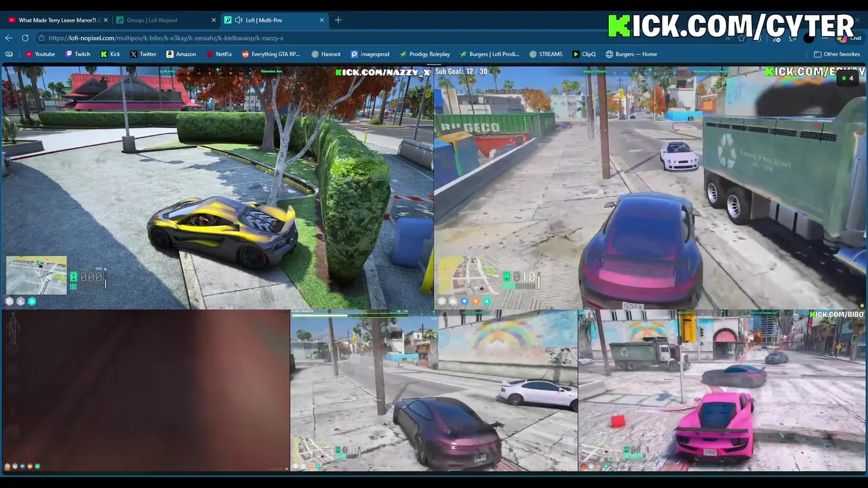Viewport: 868px width, 488px height.
Task: Open the Everything GTA RP bookmark
Action: 271,54
